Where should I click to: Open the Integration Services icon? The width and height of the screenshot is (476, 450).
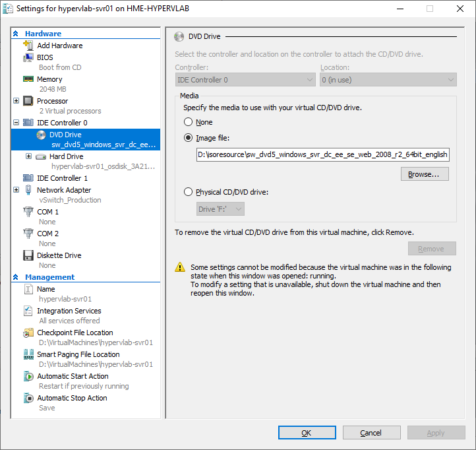click(x=28, y=311)
